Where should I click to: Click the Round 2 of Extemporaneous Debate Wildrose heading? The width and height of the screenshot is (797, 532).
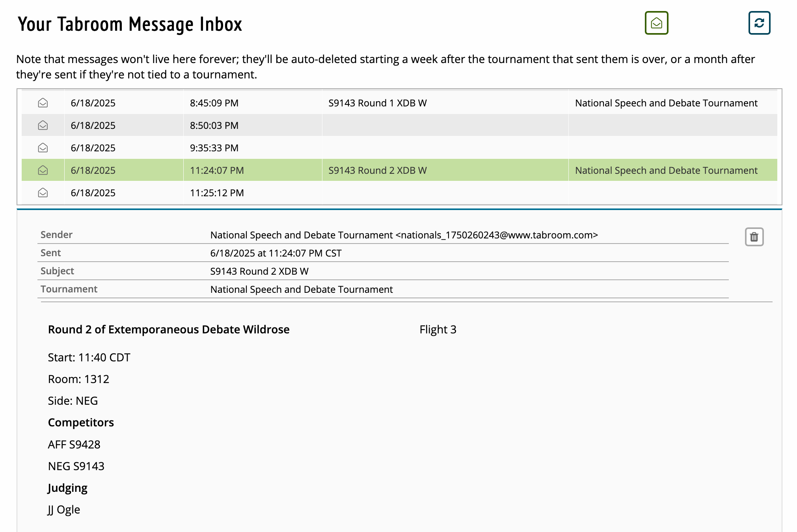pyautogui.click(x=169, y=329)
